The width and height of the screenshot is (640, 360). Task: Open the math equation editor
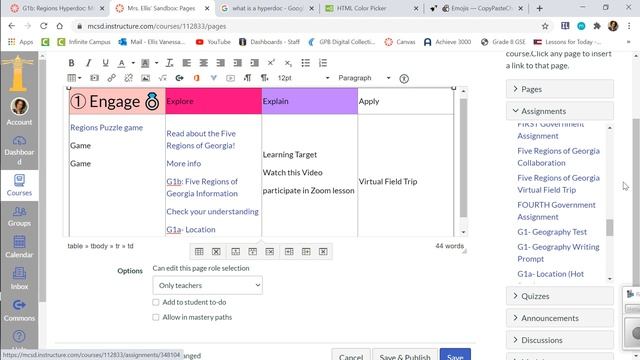point(162,78)
